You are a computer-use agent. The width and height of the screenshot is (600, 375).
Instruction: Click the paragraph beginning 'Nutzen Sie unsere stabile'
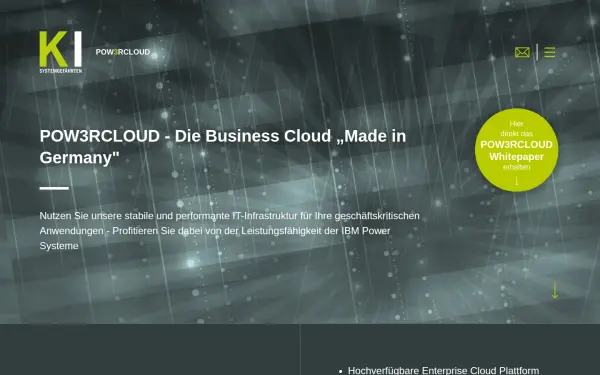point(230,231)
